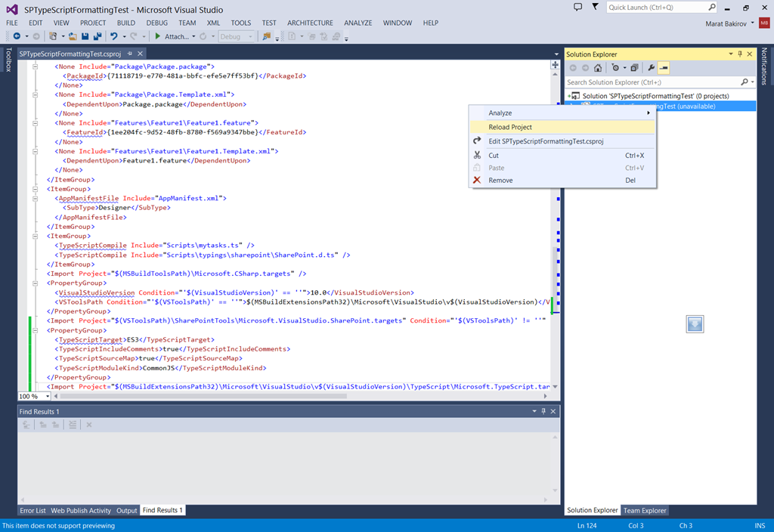Choose Reload Project in context menu

pos(562,127)
